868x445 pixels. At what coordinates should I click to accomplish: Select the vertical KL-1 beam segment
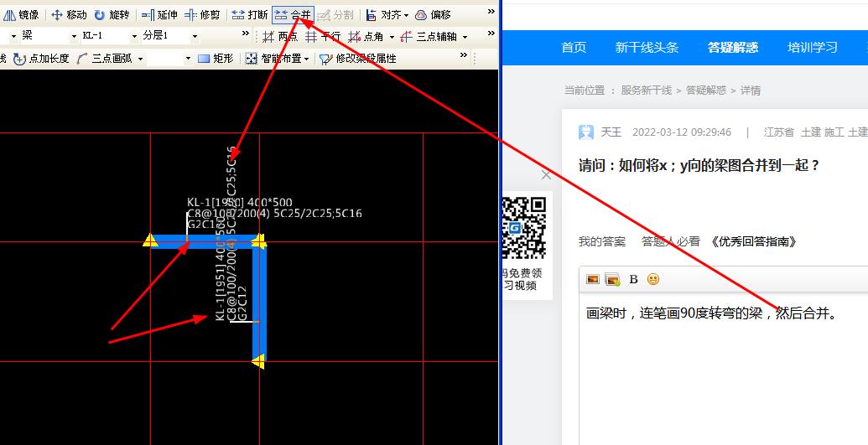259,301
